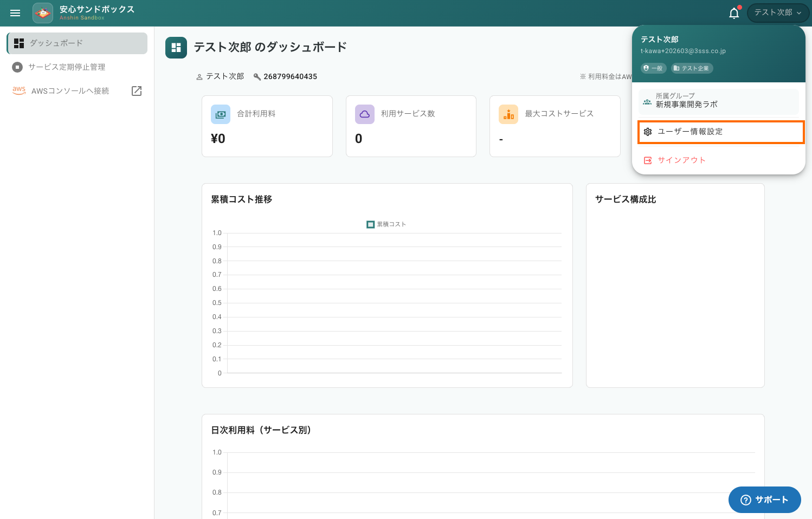Click the テスト企業 company badge

692,68
